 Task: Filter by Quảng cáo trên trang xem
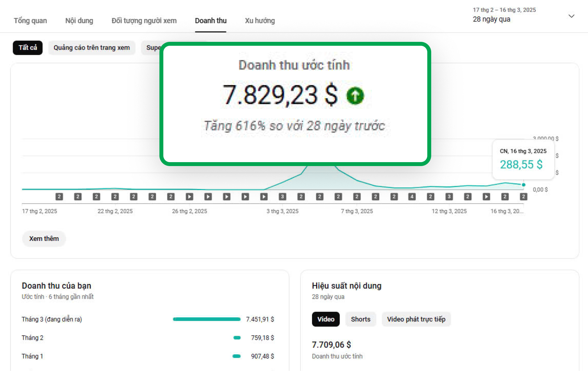92,48
